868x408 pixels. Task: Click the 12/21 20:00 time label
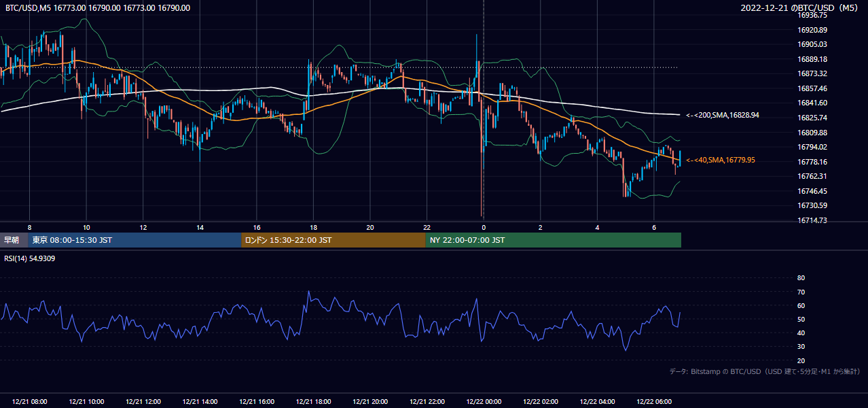(x=370, y=402)
